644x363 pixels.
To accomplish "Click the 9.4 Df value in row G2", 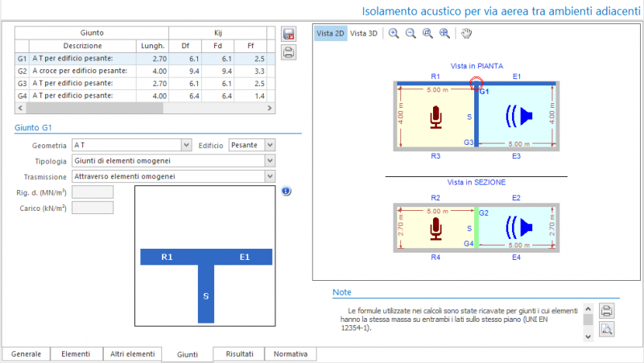I will coord(185,71).
